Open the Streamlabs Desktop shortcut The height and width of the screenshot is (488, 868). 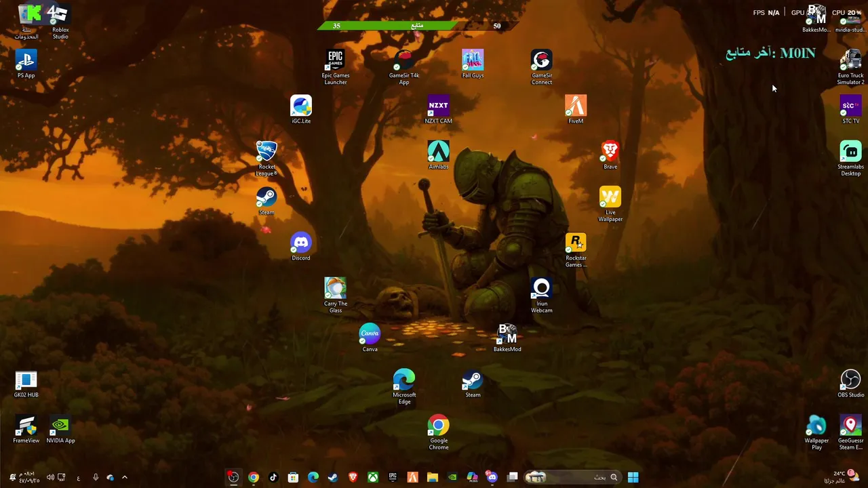coord(850,159)
